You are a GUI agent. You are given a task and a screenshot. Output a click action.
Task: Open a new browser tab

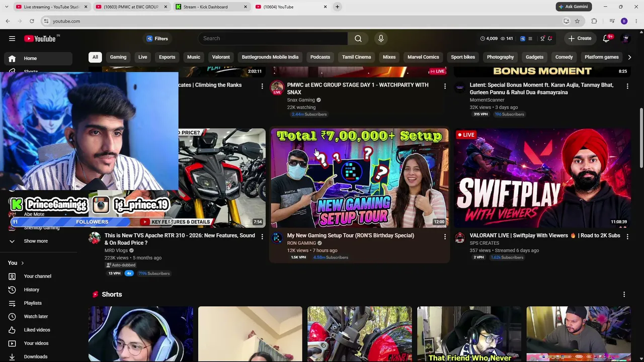pyautogui.click(x=337, y=7)
